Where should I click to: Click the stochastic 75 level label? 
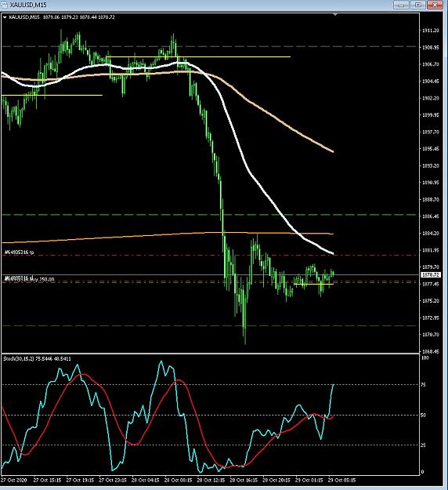(x=424, y=385)
